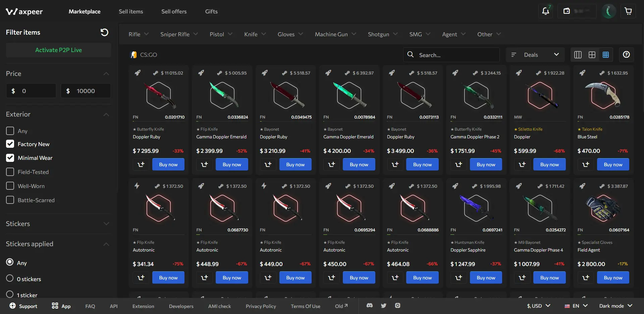Uncheck the Factory New checkbox
Screen dimensions: 644x314
(x=10, y=144)
